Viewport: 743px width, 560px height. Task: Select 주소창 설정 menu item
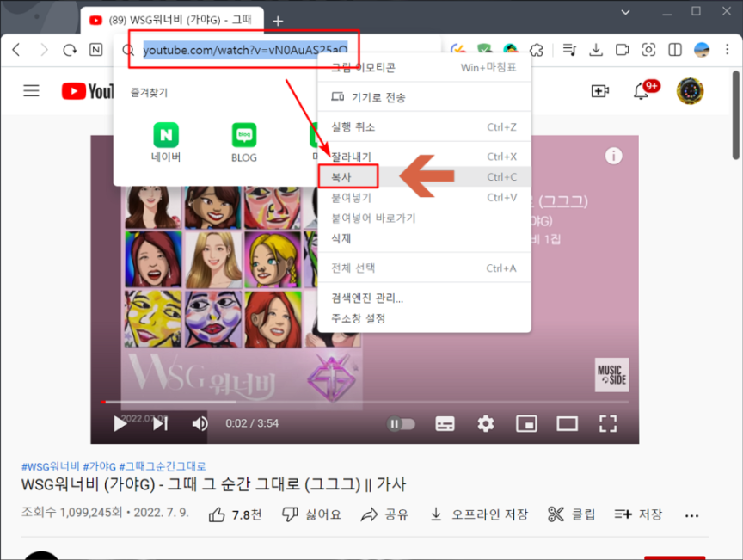424,318
